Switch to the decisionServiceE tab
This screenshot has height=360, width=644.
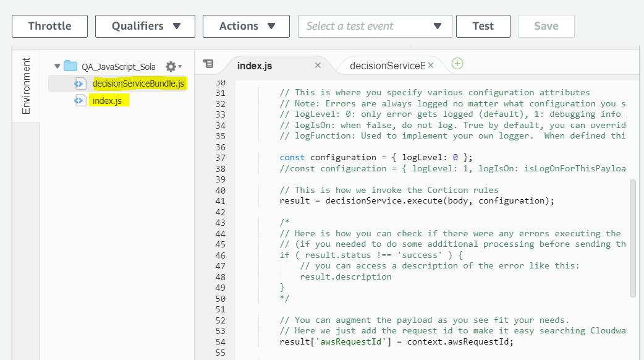tap(387, 66)
